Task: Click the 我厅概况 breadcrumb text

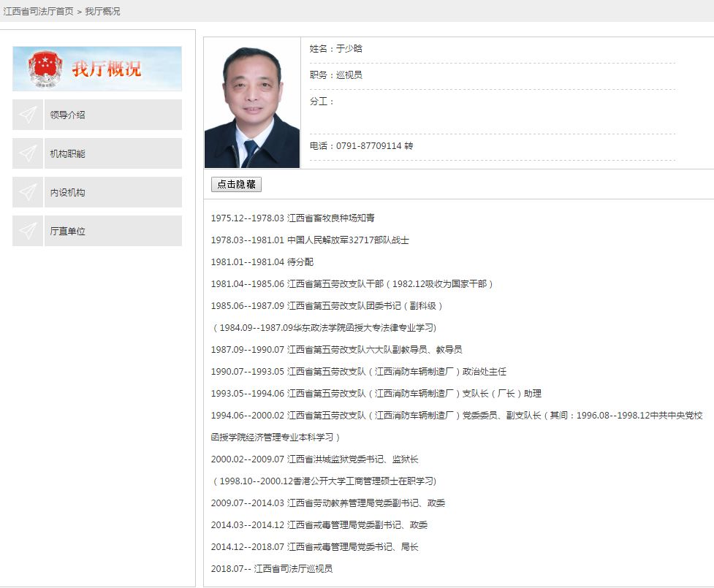Action: (x=102, y=12)
